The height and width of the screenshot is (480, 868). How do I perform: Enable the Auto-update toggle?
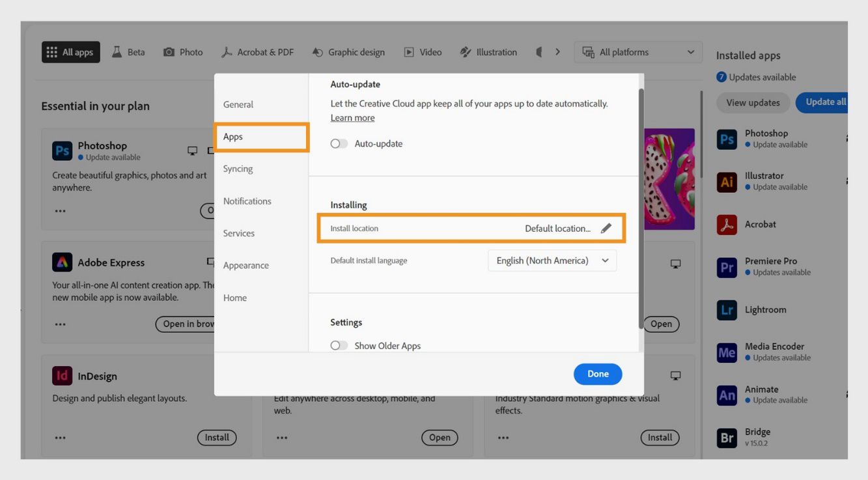coord(339,144)
